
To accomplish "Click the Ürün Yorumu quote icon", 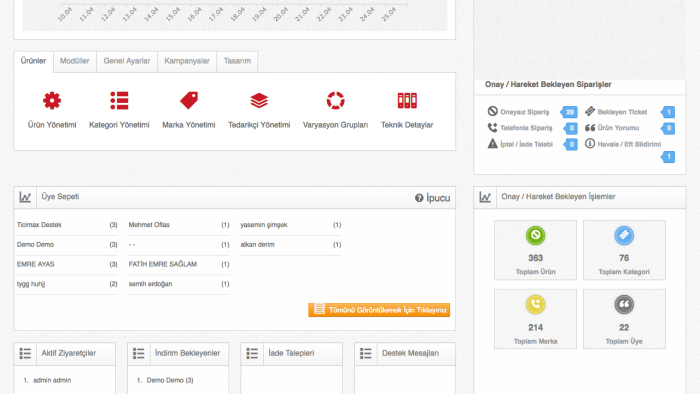I will 590,128.
